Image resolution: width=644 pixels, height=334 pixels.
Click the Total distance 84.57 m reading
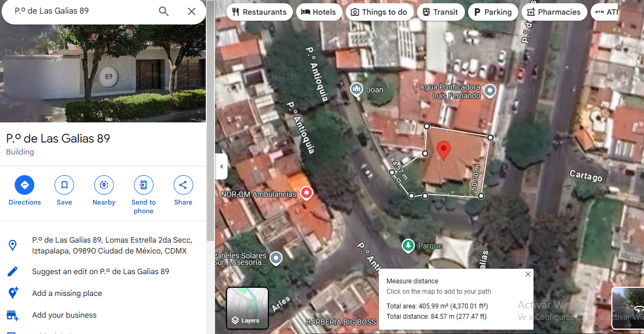(436, 317)
